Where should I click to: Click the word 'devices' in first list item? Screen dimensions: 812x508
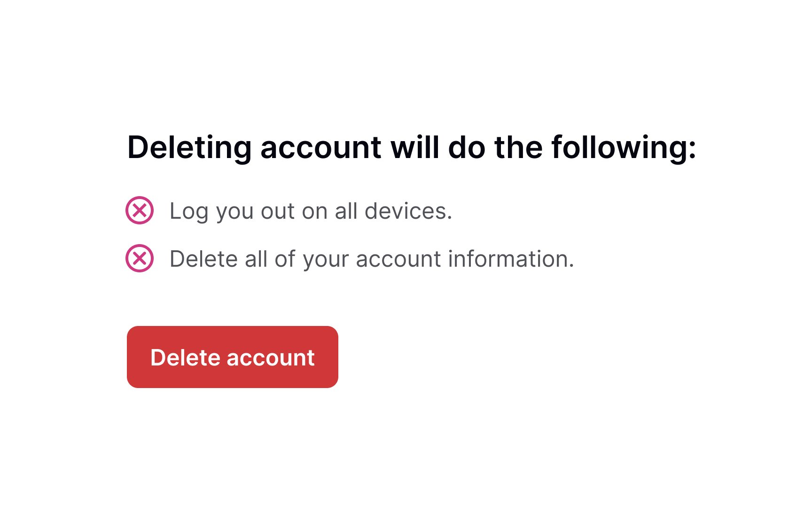[408, 211]
